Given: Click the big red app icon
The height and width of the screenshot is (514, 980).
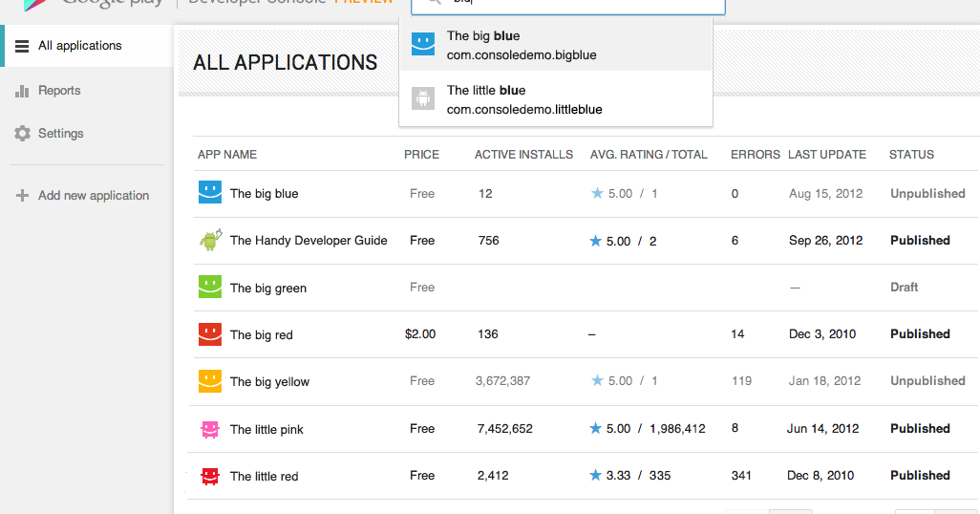Looking at the screenshot, I should click(209, 334).
